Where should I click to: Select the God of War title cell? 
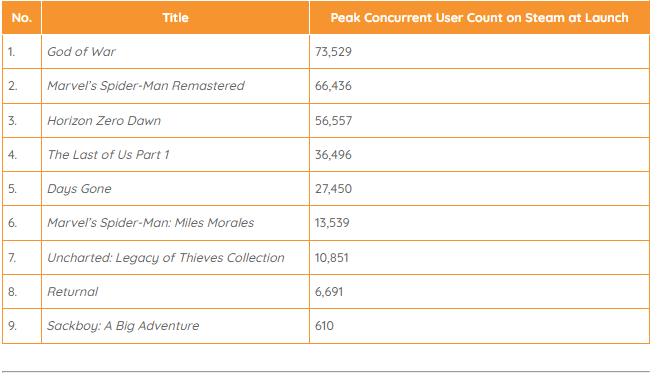tap(175, 52)
